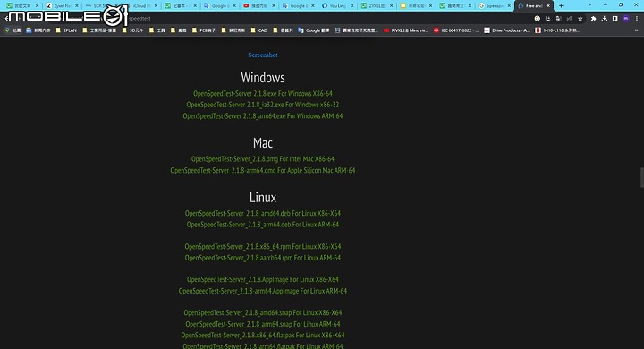Download the AppImage for Linux X86-X64

[x=263, y=279]
